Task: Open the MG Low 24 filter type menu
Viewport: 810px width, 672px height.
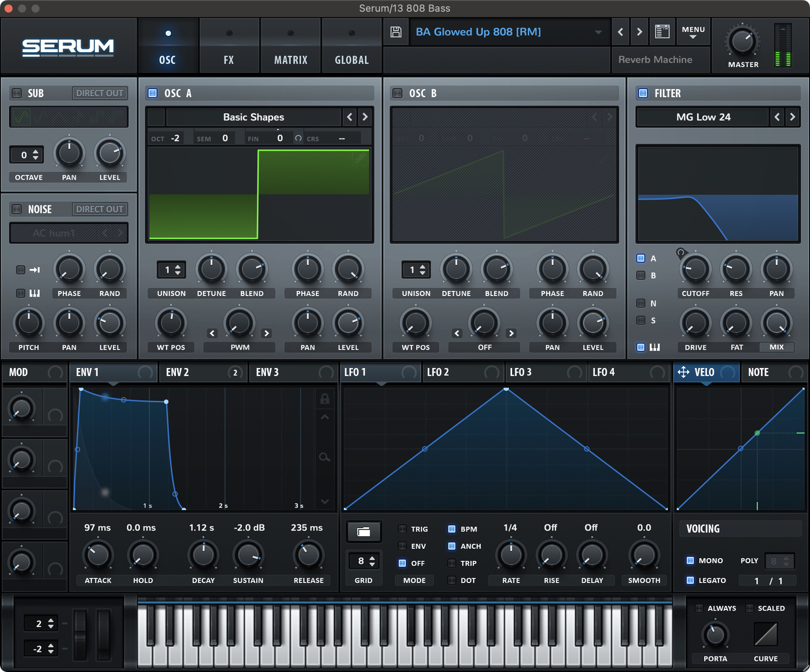Action: click(703, 117)
